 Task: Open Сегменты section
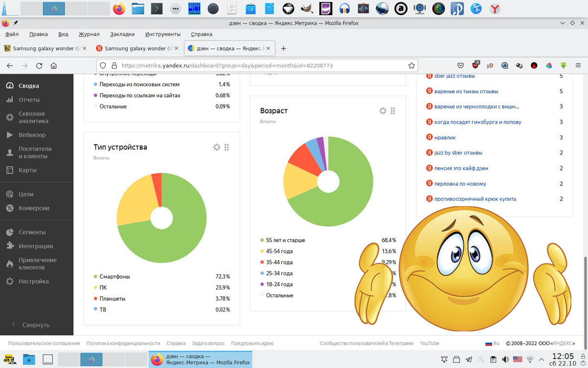tap(32, 232)
